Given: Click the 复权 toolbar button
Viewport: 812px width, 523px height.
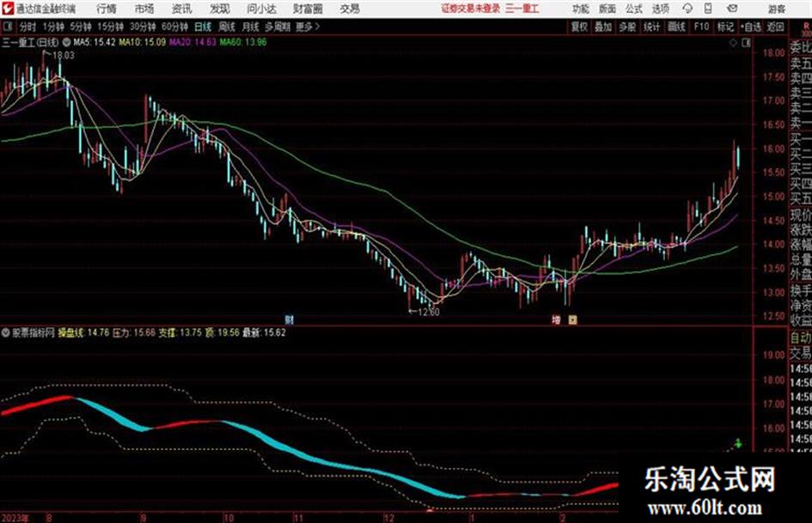Looking at the screenshot, I should 579,27.
